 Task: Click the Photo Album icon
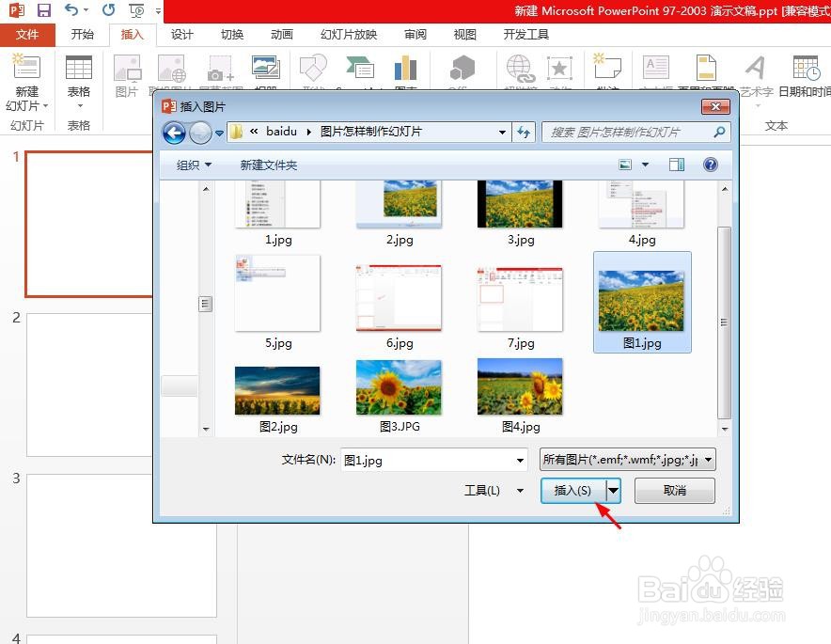265,68
